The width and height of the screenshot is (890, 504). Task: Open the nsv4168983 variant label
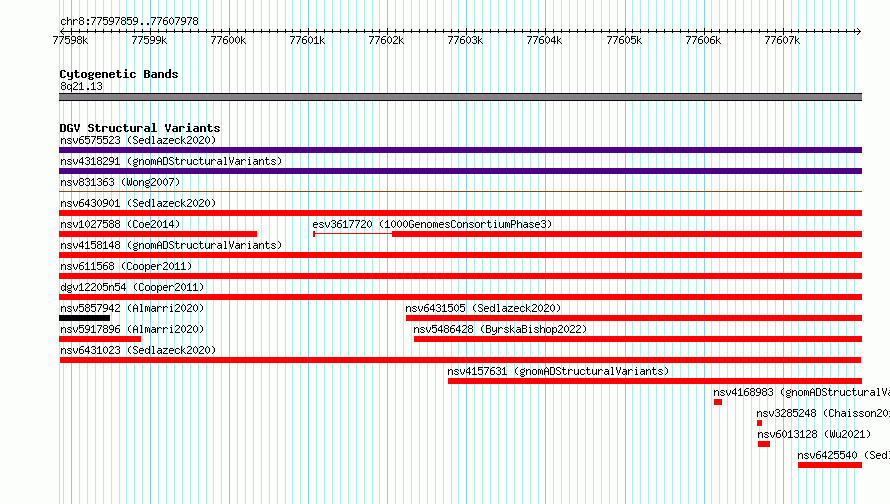pos(801,392)
